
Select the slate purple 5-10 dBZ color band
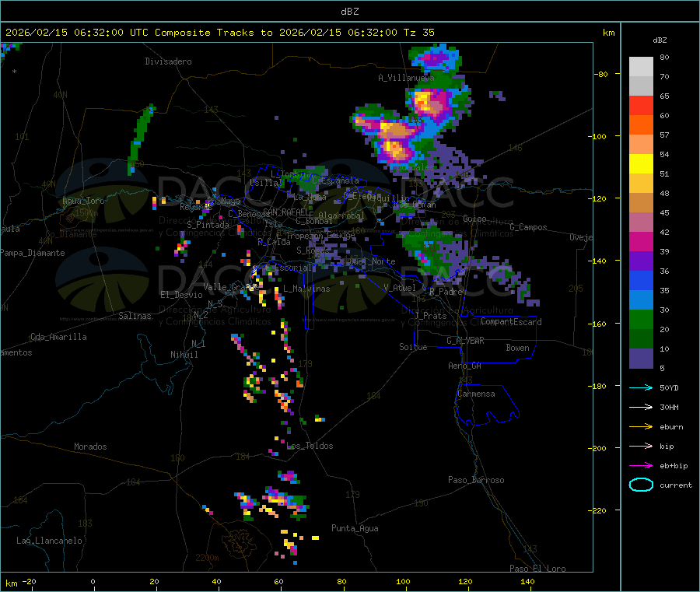pyautogui.click(x=641, y=359)
